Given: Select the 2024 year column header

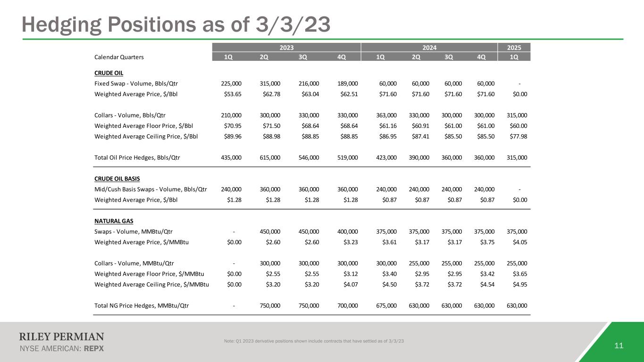Looking at the screenshot, I should [429, 48].
